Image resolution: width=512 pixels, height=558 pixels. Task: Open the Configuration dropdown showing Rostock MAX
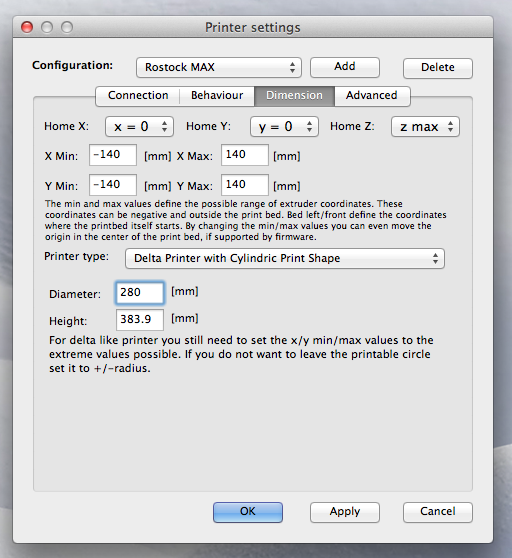[219, 67]
